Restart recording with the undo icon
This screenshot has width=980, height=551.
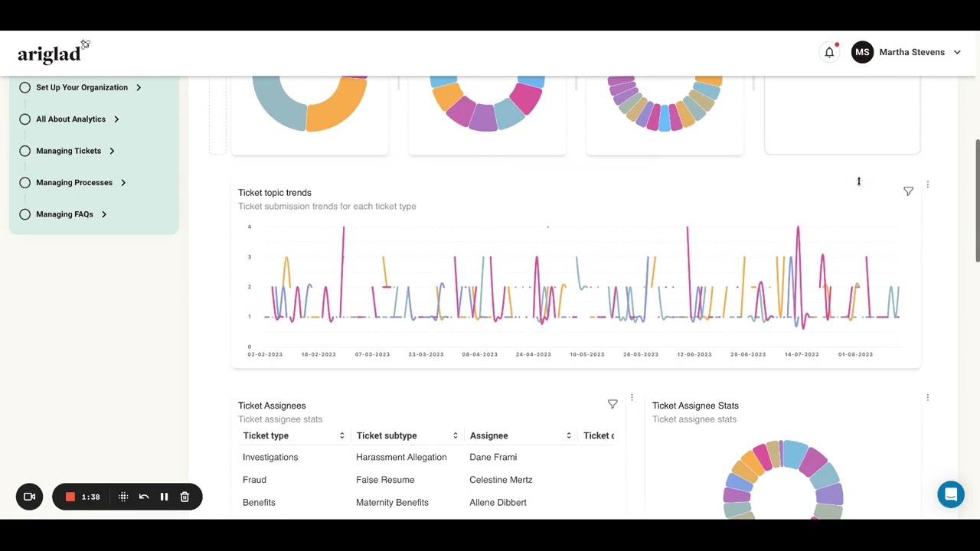pos(144,497)
